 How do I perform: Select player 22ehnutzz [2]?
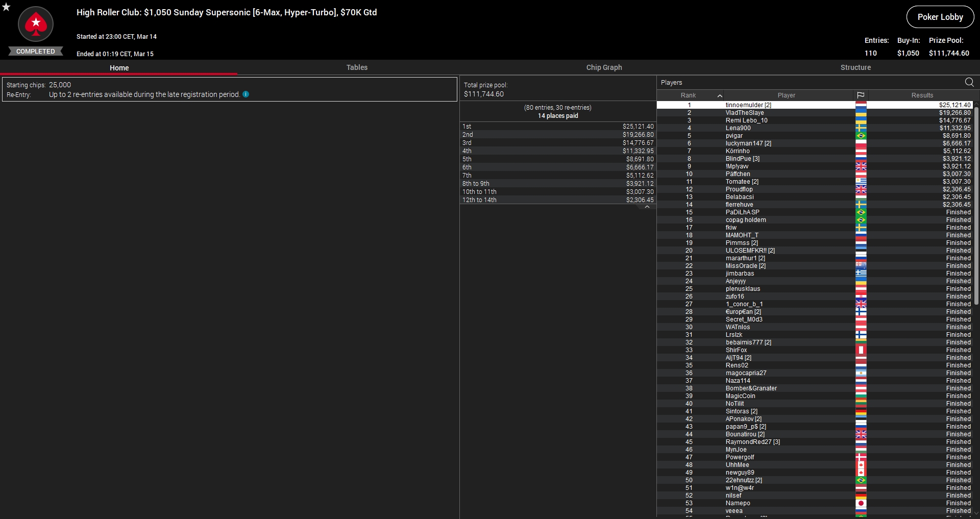click(815, 480)
